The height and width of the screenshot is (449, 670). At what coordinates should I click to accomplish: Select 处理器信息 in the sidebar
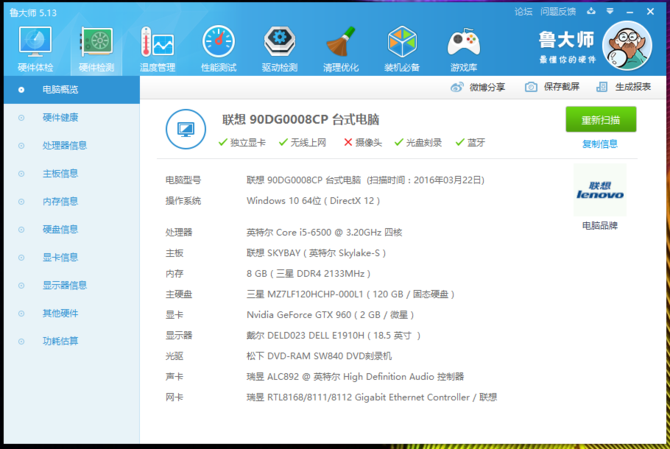click(64, 145)
